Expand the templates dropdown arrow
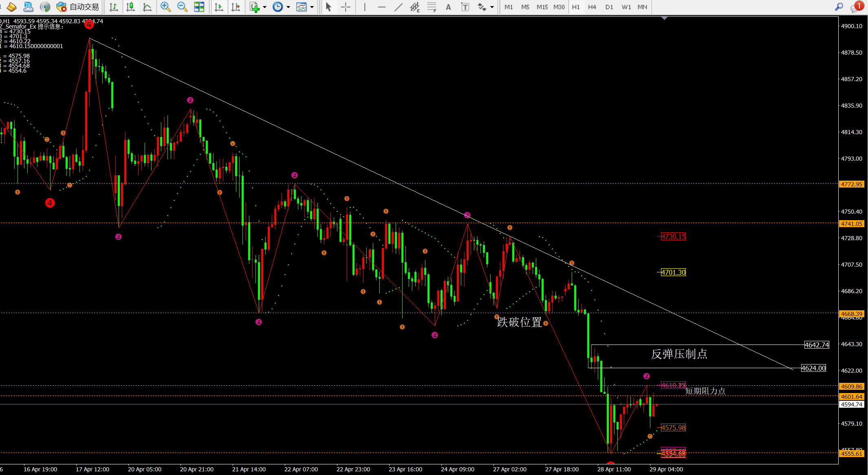 tap(312, 7)
